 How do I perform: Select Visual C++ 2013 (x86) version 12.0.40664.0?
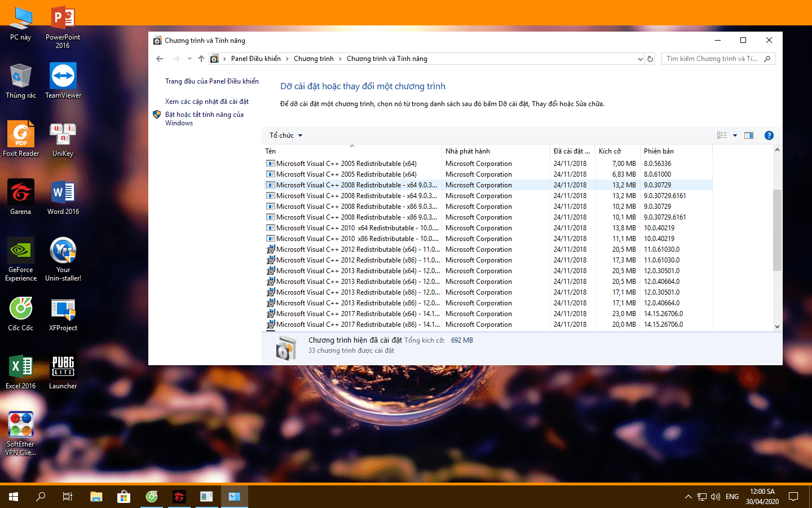point(488,303)
